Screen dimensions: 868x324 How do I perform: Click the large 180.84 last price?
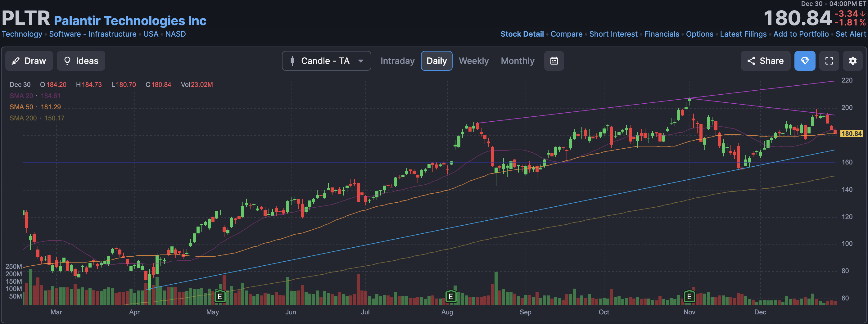pos(797,18)
